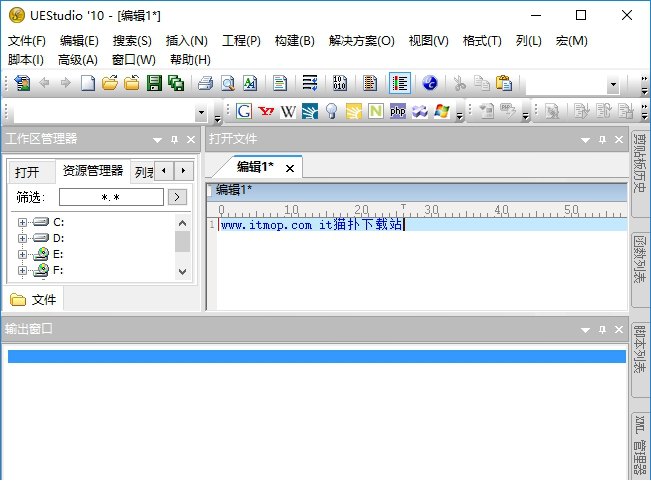This screenshot has width=651, height=499.
Task: Toggle word wrap icon in toolbar
Action: click(x=310, y=83)
